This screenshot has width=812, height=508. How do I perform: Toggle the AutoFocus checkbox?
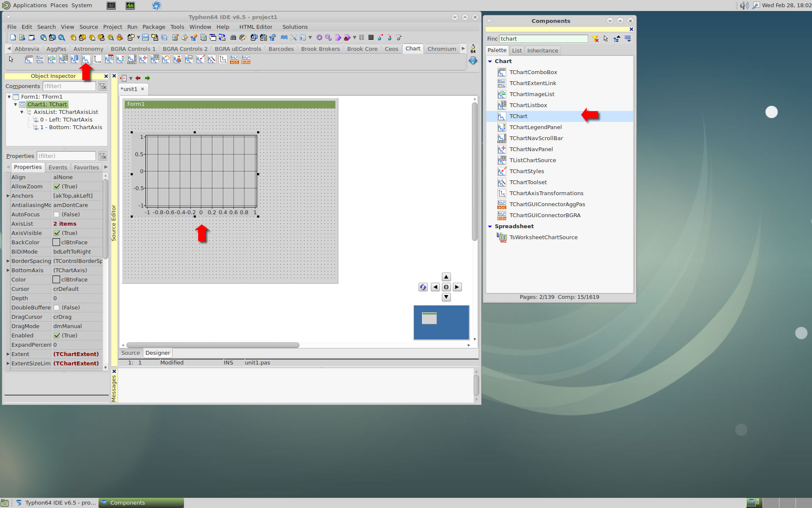coord(57,215)
